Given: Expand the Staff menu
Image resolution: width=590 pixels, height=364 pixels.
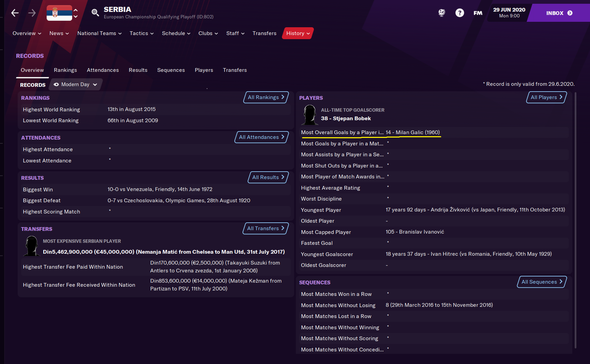Looking at the screenshot, I should (x=235, y=33).
